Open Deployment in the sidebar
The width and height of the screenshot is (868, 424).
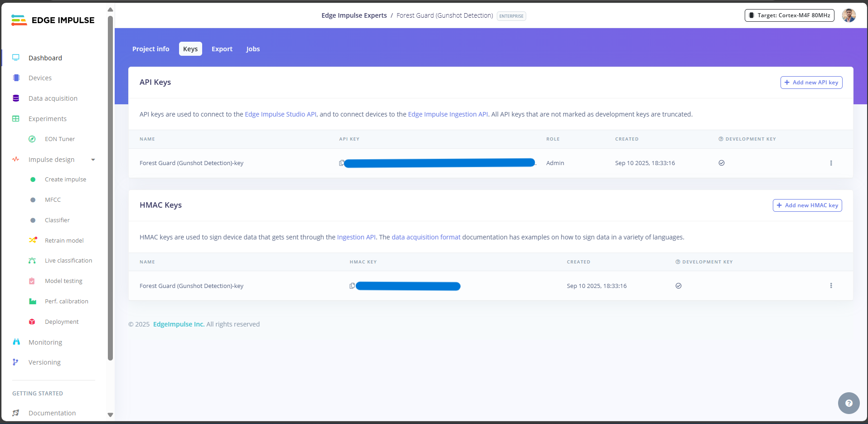point(62,322)
